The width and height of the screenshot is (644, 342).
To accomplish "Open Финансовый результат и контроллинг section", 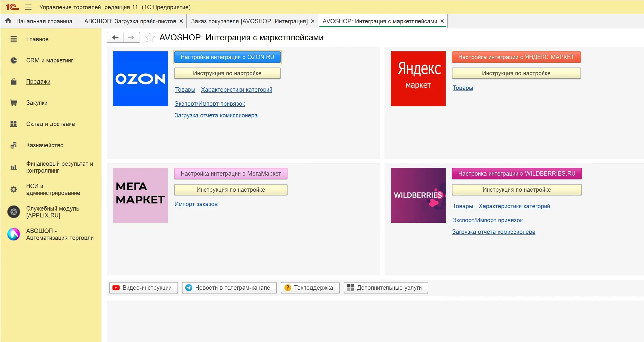I will [60, 167].
